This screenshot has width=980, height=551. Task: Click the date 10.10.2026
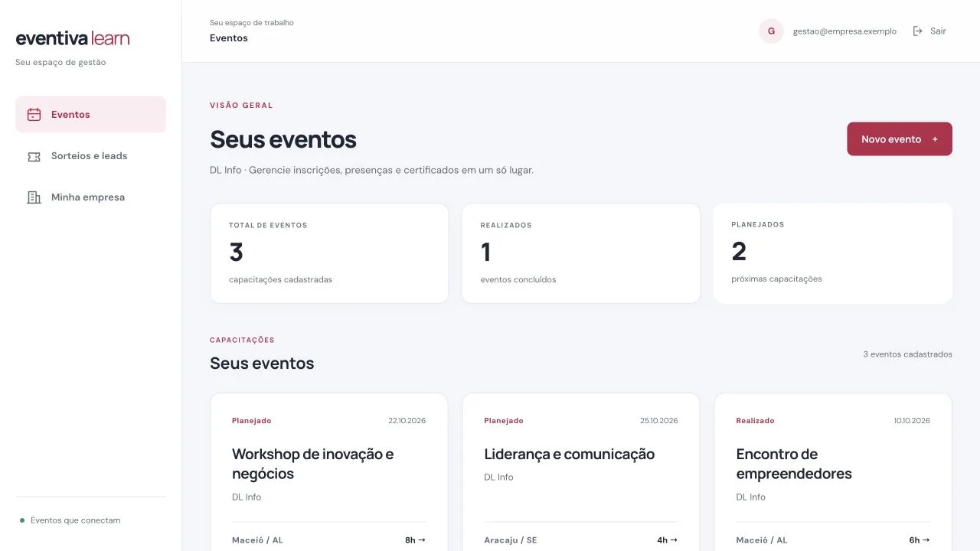point(912,421)
